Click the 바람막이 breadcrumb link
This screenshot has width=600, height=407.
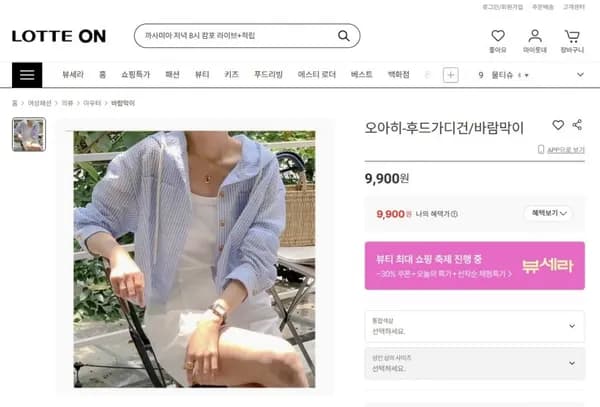[x=123, y=103]
